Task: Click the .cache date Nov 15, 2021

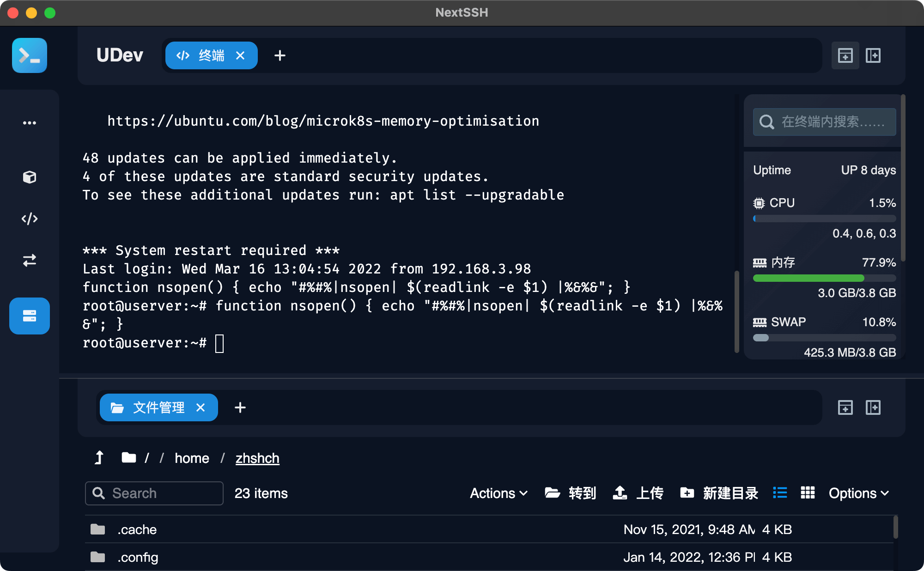Action: pyautogui.click(x=689, y=529)
